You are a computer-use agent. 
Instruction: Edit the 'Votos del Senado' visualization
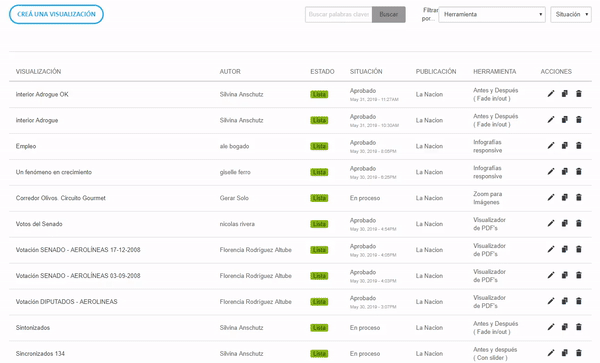click(x=551, y=223)
